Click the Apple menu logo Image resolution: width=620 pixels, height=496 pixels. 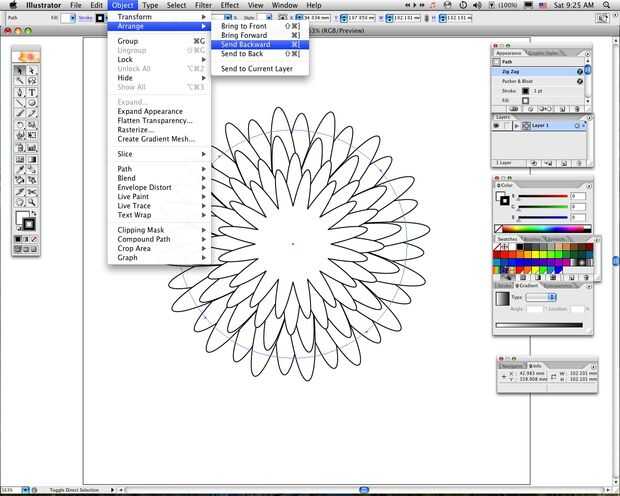(x=13, y=5)
